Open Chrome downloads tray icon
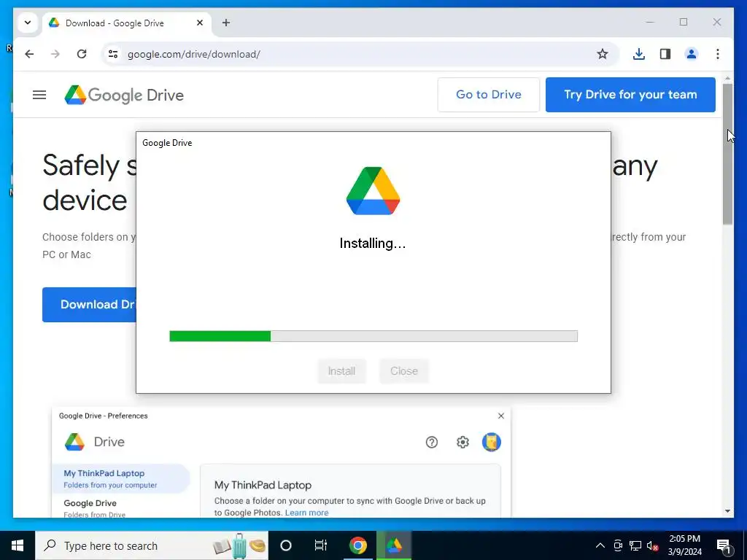Viewport: 747px width, 560px height. click(x=639, y=54)
